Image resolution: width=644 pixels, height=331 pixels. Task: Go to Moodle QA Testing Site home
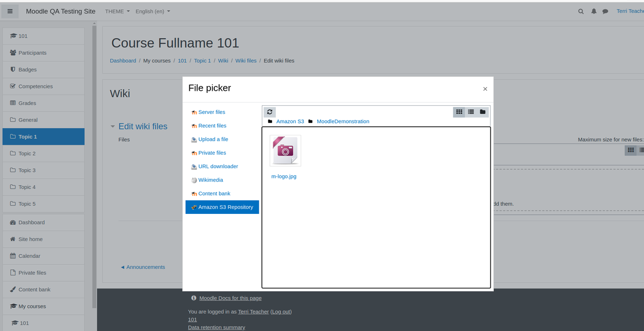61,11
